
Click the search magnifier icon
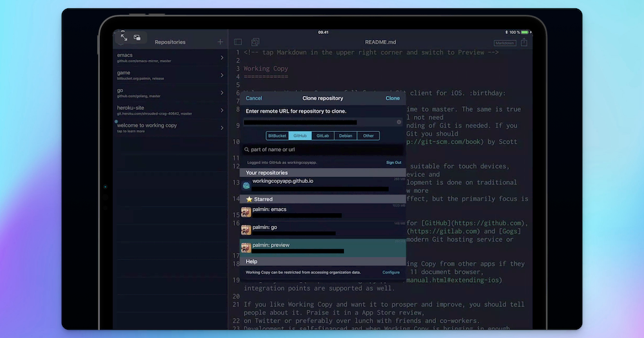point(247,149)
